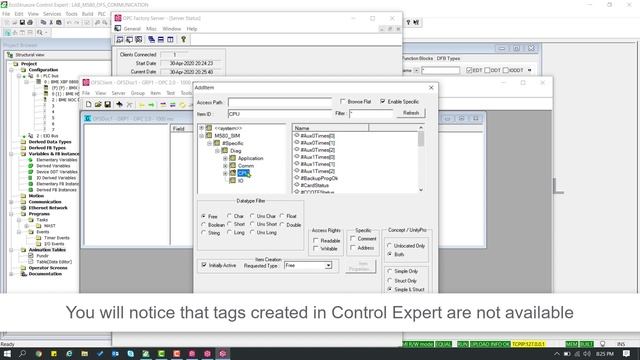Check the Comment checkbox under Specific
The height and width of the screenshot is (360, 640).
[353, 238]
